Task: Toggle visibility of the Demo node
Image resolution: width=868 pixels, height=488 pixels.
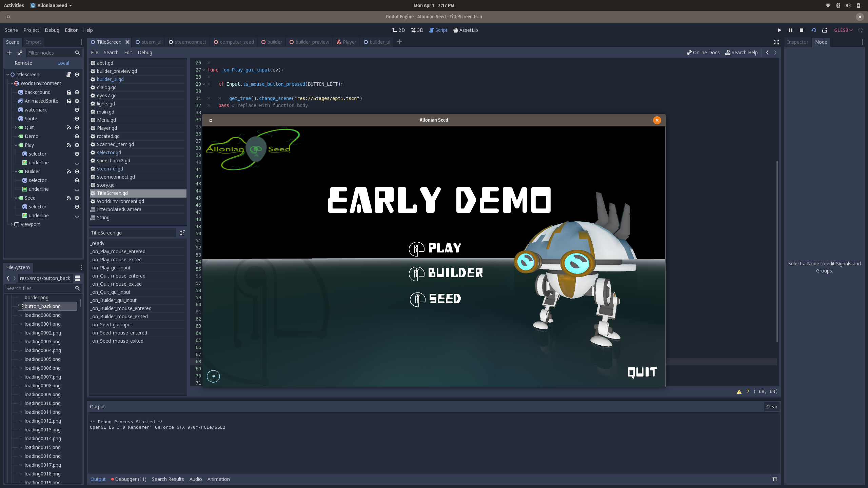Action: [x=77, y=136]
